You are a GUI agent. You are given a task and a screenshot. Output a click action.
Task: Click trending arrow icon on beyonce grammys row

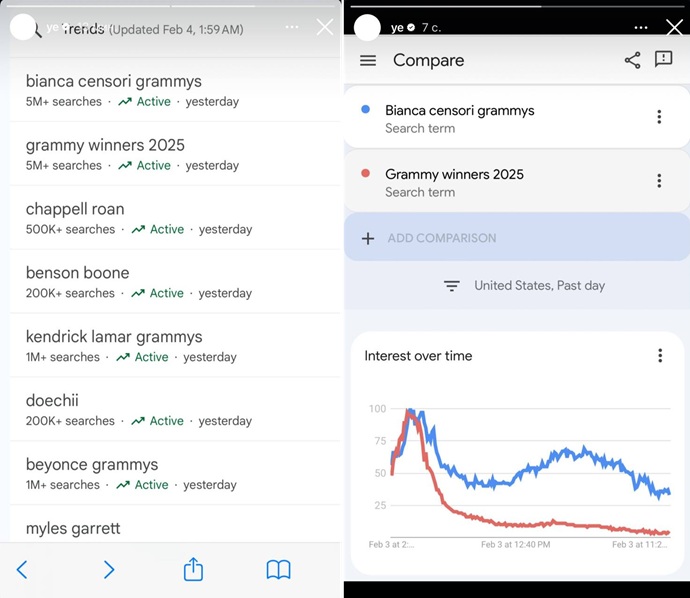pyautogui.click(x=123, y=485)
